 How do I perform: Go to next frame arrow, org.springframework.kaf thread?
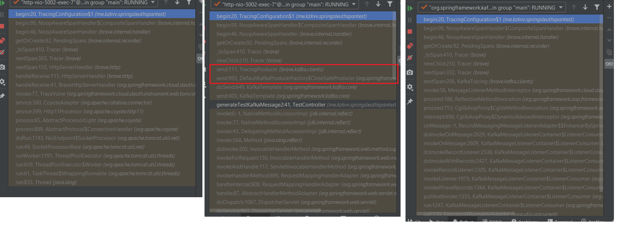coord(585,7)
